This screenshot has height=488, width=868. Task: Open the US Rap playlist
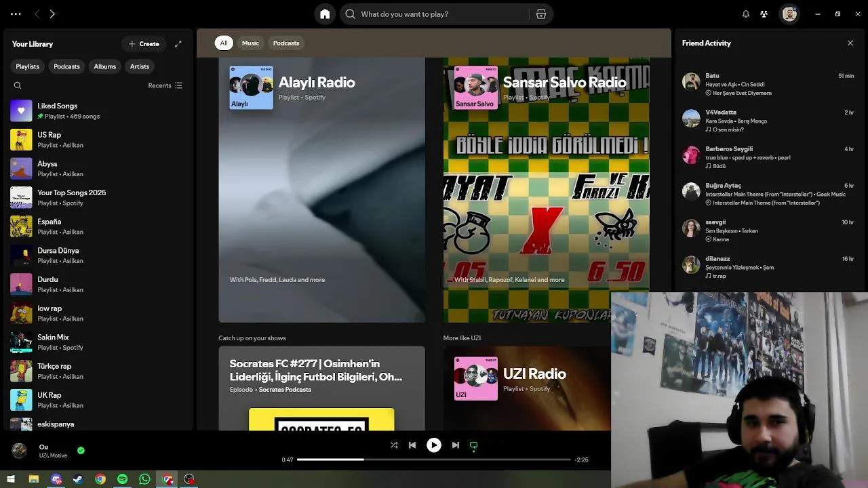(x=98, y=140)
